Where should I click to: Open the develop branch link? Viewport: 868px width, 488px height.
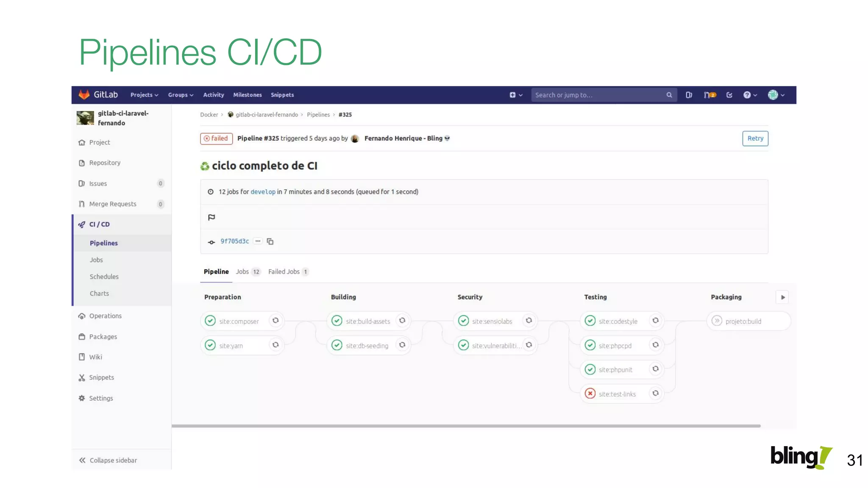263,192
